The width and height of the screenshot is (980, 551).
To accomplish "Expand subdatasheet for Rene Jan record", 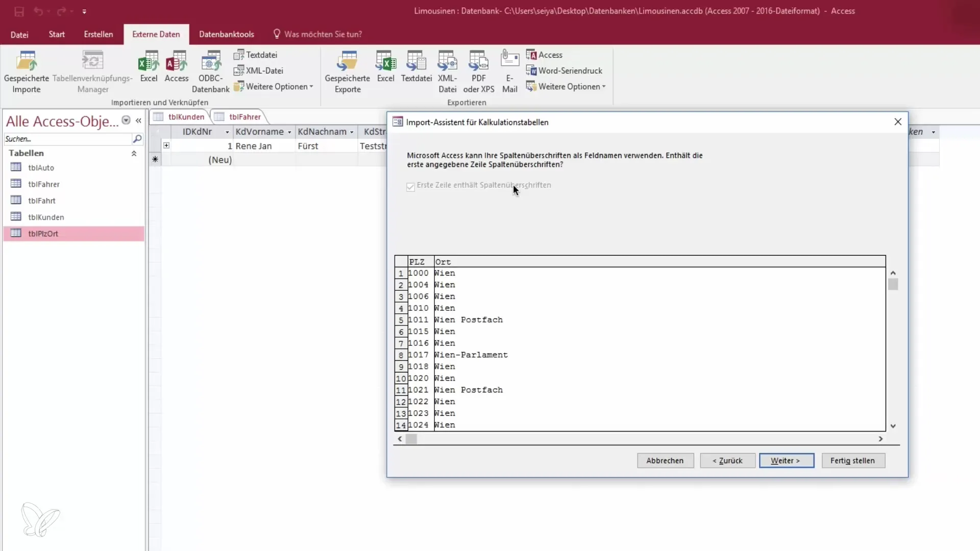I will (x=166, y=145).
